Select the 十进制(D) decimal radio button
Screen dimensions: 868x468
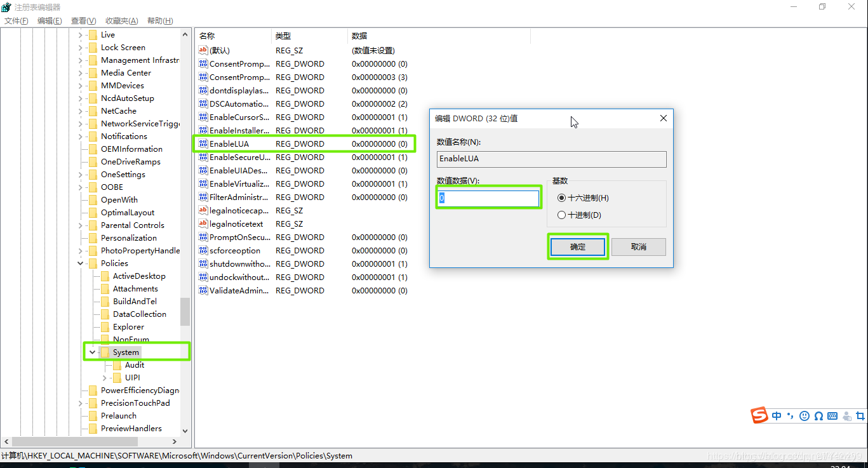tap(561, 215)
